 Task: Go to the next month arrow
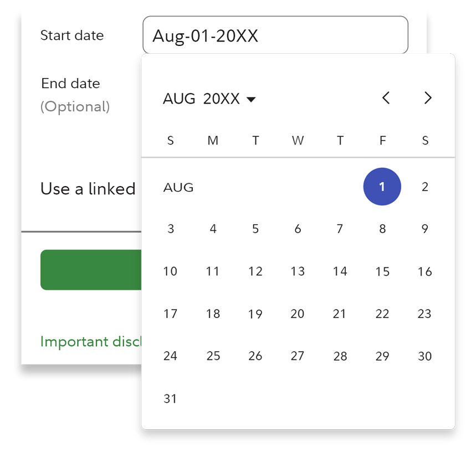click(x=428, y=98)
